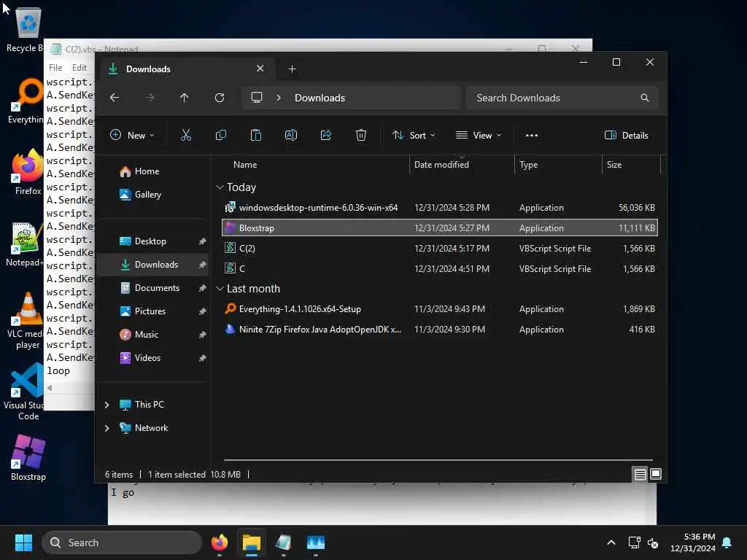
Task: Select the C(2) VBScript file
Action: click(x=440, y=248)
